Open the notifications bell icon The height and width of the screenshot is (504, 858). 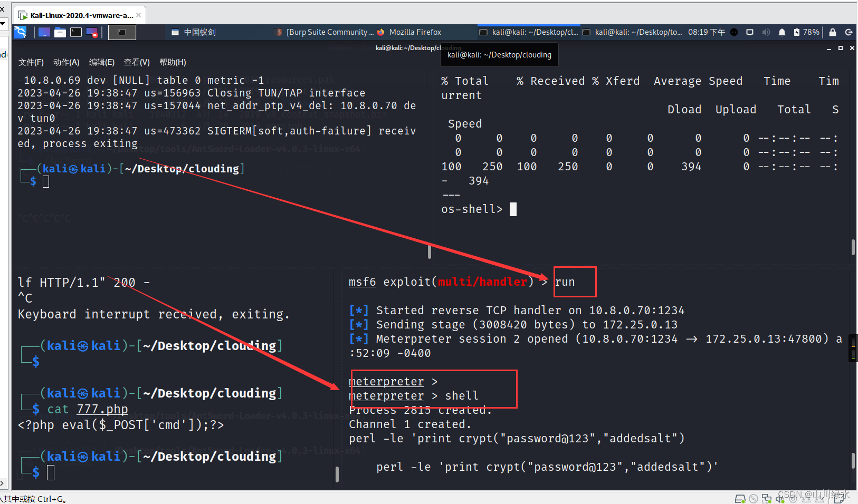[782, 32]
